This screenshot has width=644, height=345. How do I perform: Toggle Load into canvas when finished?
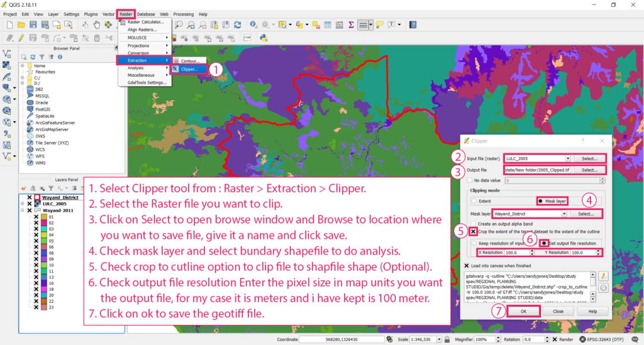click(x=467, y=265)
